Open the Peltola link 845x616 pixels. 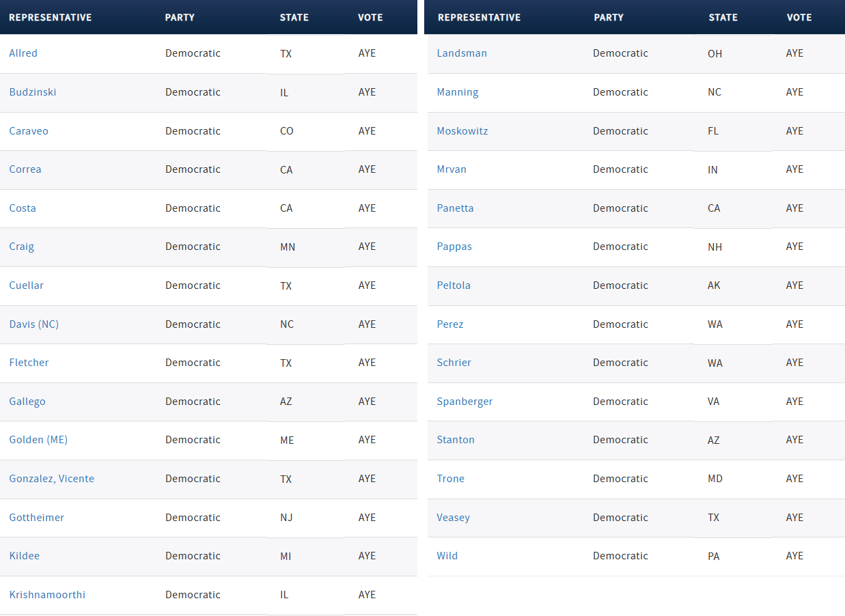click(x=454, y=285)
